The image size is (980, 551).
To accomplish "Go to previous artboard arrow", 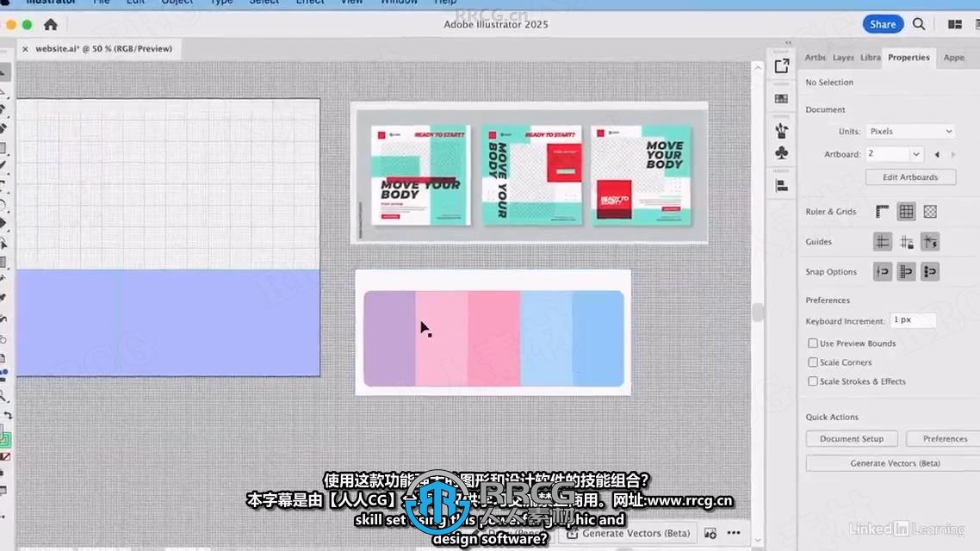I will [937, 154].
